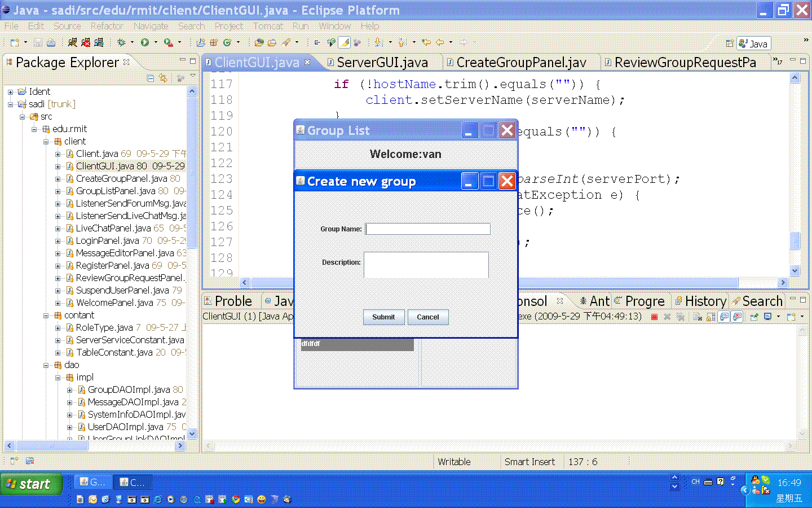Toggle Show Console on standard error change

[x=736, y=317]
